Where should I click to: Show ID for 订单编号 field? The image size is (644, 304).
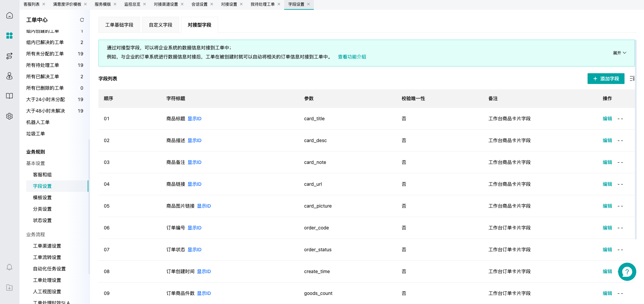(195, 228)
